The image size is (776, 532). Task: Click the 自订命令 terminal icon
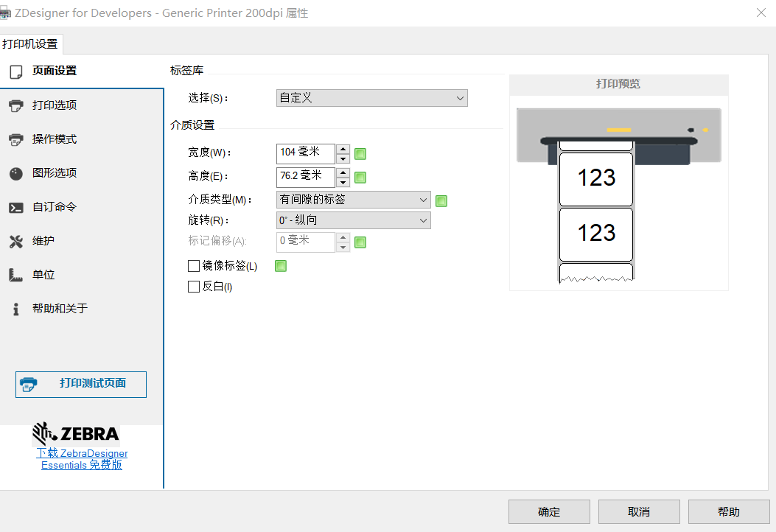coord(15,207)
